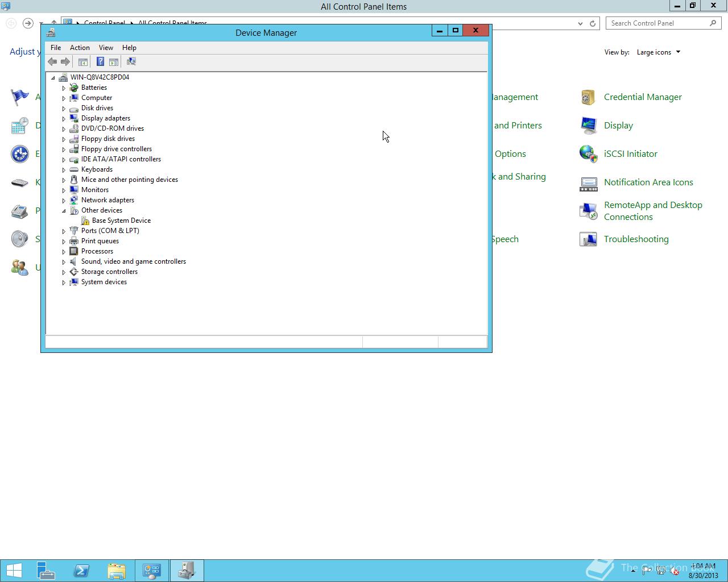Click the Storage controllers category icon
The height and width of the screenshot is (582, 728).
(x=74, y=272)
